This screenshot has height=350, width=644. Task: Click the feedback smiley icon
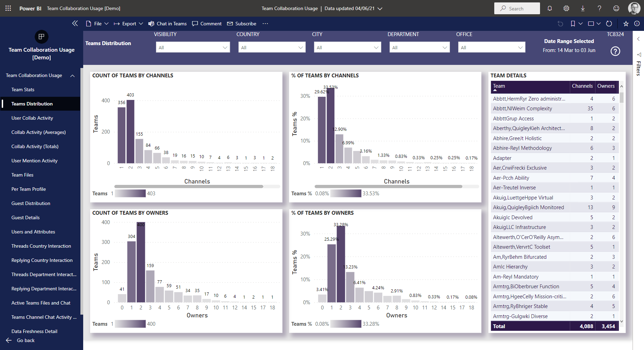point(616,8)
